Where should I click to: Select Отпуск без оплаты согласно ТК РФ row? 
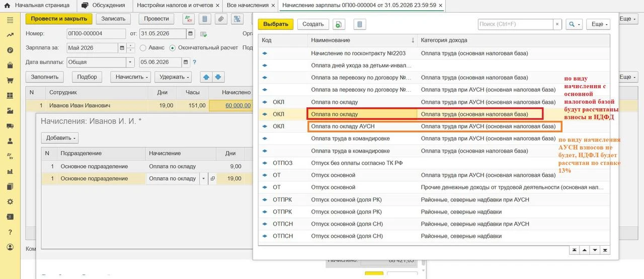click(434, 163)
